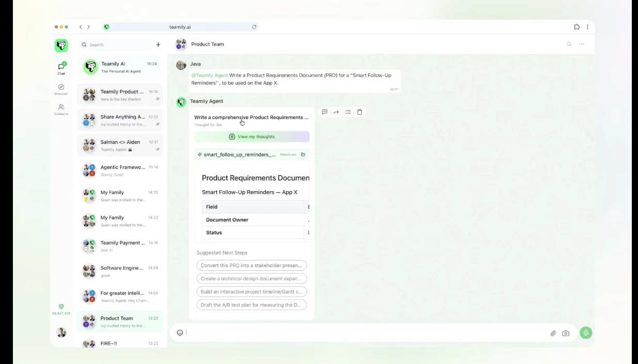The height and width of the screenshot is (364, 638).
Task: Open the emoji picker in message box
Action: point(180,333)
